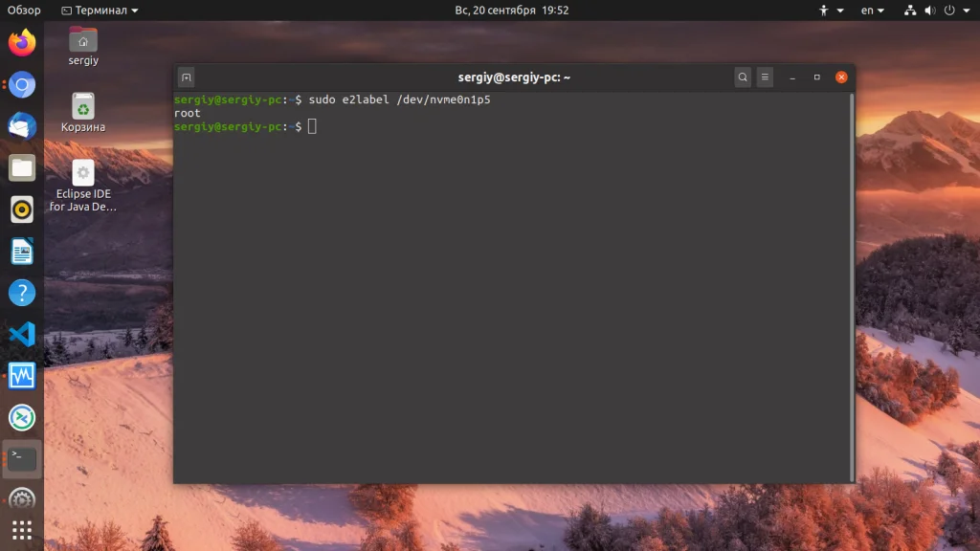The height and width of the screenshot is (551, 980).
Task: Open clock calendar Вс, 20 сентября 19:52
Action: pyautogui.click(x=512, y=10)
